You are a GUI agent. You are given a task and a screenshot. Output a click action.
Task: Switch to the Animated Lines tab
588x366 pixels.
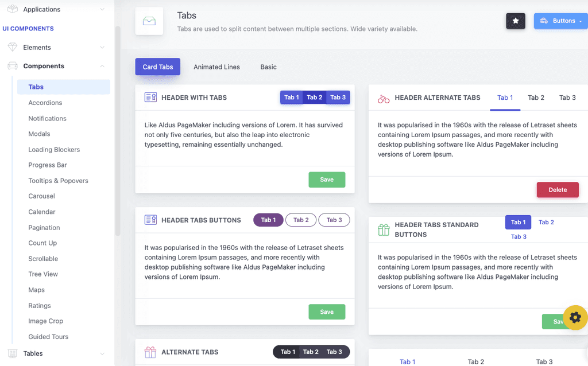[x=216, y=67]
